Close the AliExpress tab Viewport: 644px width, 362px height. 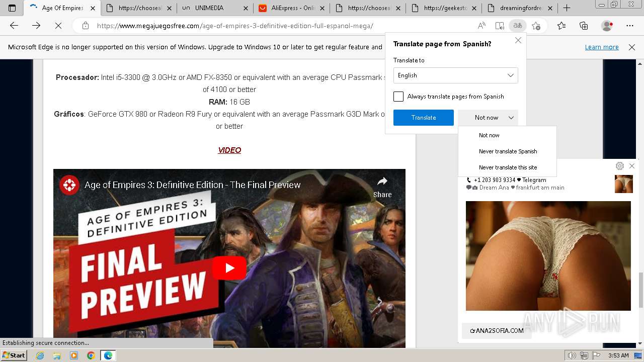[322, 8]
